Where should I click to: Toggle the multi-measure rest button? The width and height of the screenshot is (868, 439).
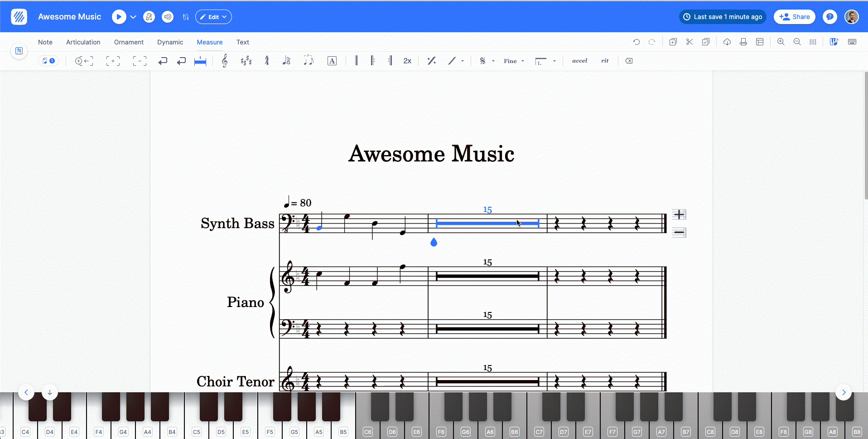click(x=200, y=61)
